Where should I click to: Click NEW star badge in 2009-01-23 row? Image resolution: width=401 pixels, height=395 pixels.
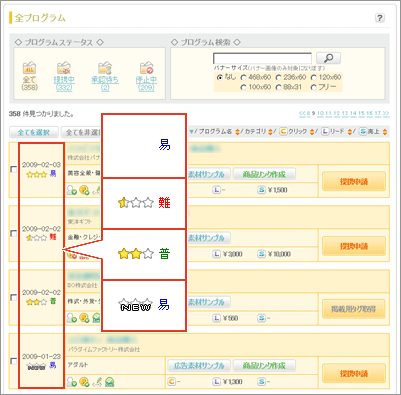36,366
